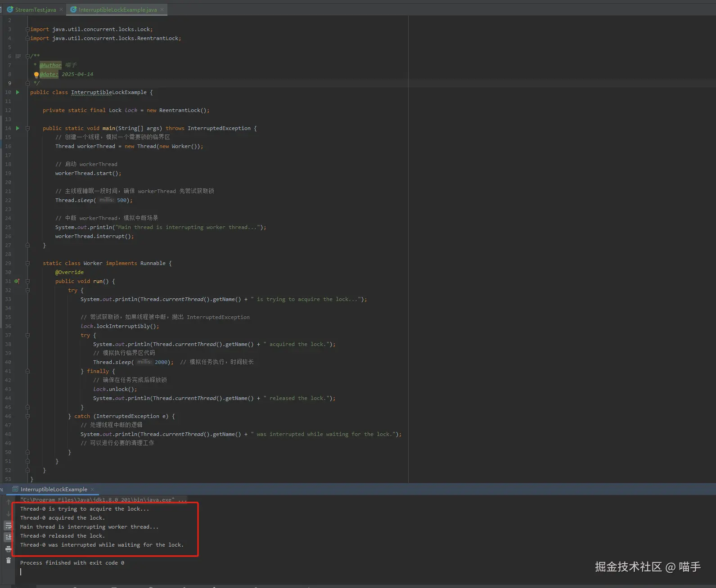The image size is (716, 588).
Task: Click the java.exe command line in console
Action: pos(104,500)
